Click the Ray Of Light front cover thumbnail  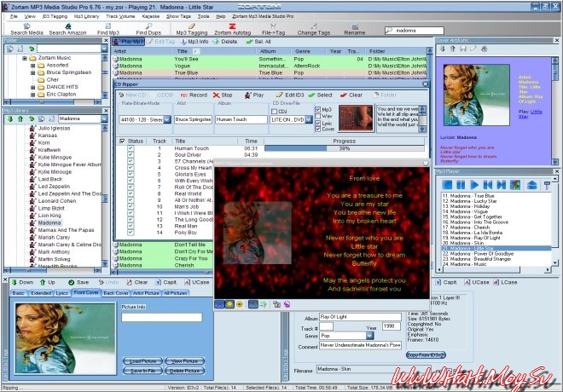click(65, 338)
